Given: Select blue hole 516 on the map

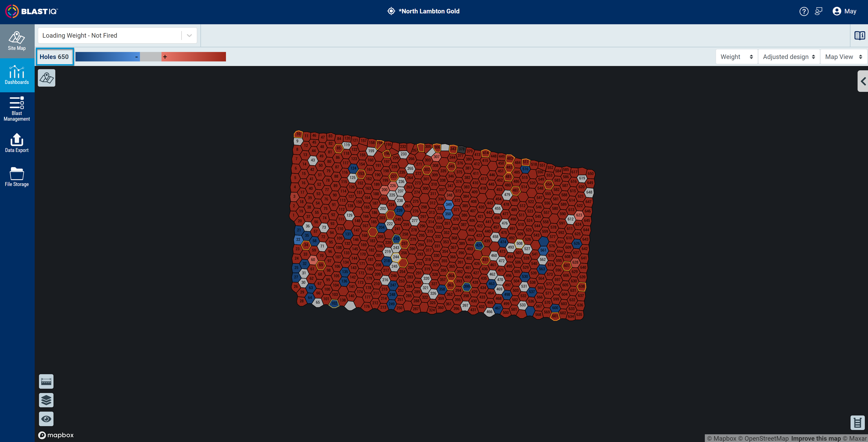Looking at the screenshot, I should [x=525, y=169].
